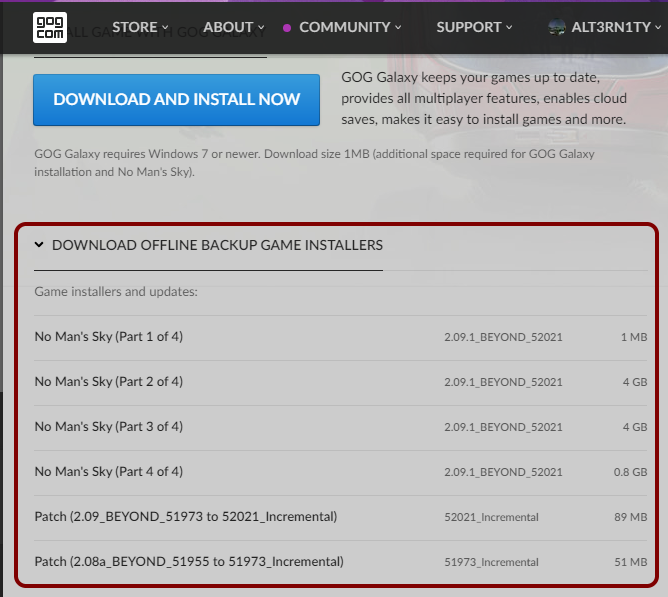Click the 1 MB size of Part 1
Viewport: 668px width, 597px height.
click(634, 337)
